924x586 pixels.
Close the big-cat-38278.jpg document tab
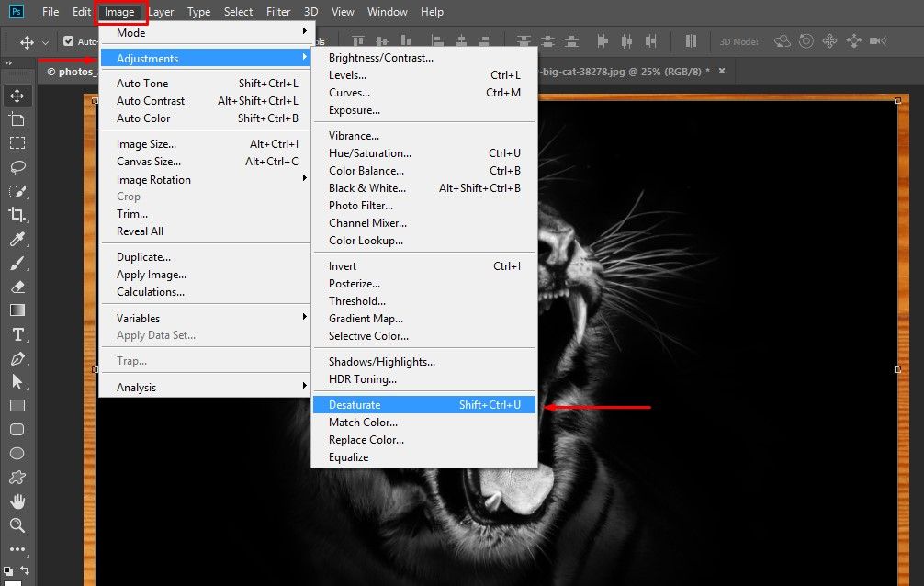pos(722,71)
